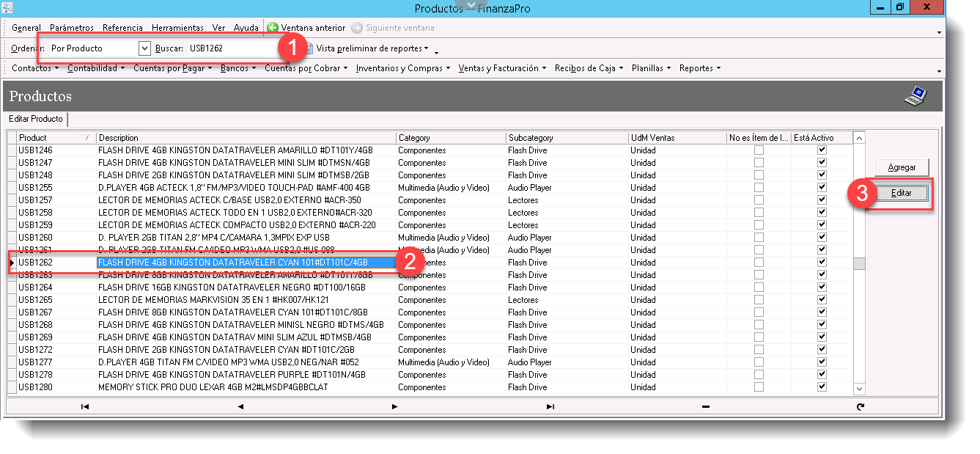Click Multimedia category cell for USB1255
This screenshot has width=980, height=454.
click(451, 188)
